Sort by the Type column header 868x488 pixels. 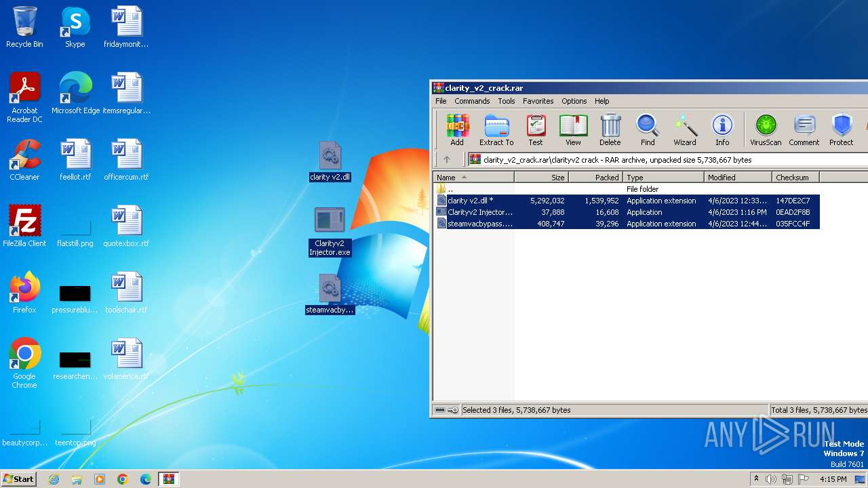click(x=663, y=178)
